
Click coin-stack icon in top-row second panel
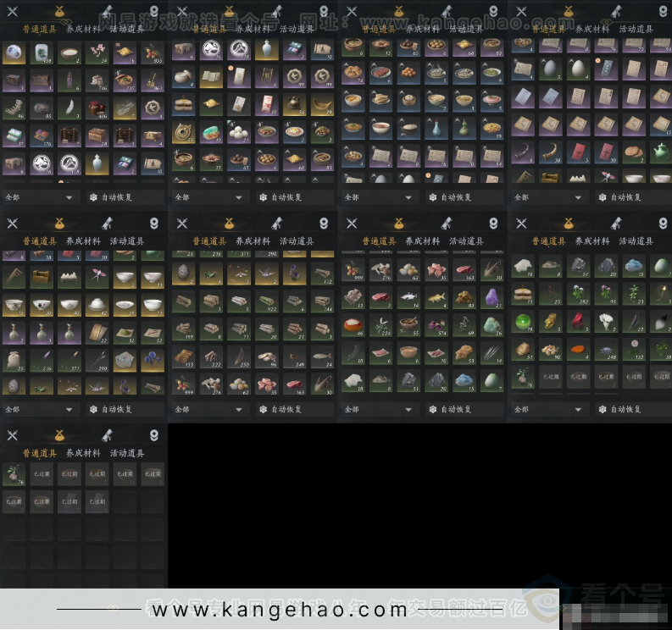[324, 12]
